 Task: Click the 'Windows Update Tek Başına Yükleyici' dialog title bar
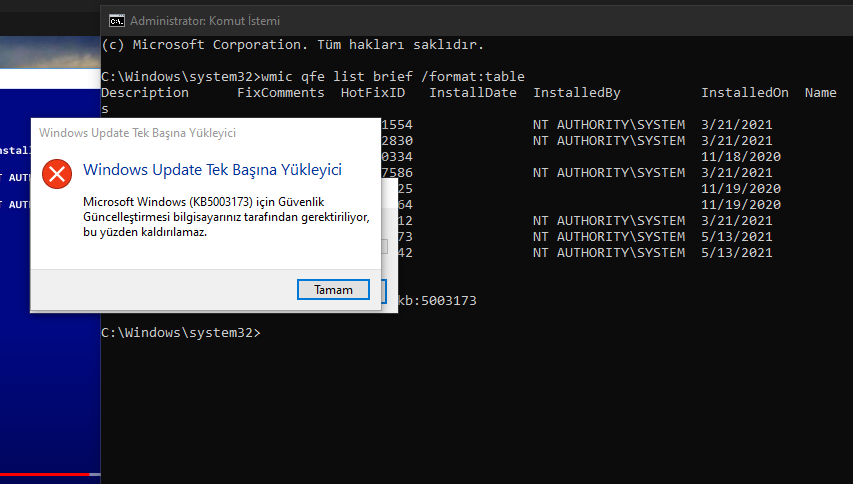[x=206, y=133]
